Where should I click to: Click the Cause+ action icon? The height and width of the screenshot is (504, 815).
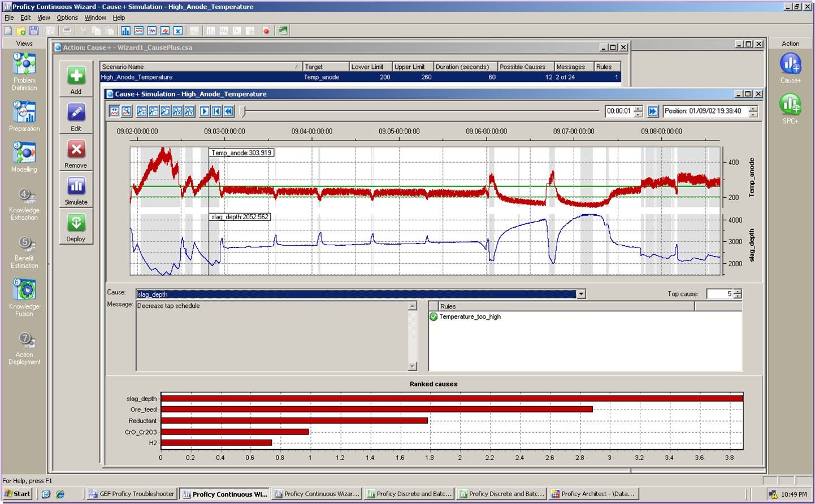[x=790, y=68]
